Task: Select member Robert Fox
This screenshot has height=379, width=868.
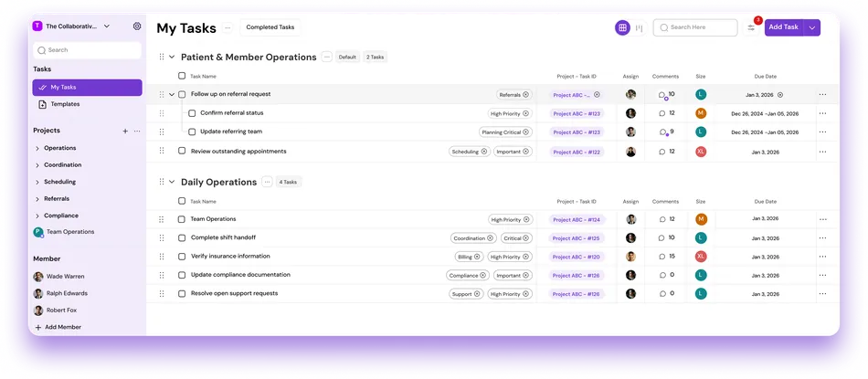Action: pyautogui.click(x=56, y=311)
